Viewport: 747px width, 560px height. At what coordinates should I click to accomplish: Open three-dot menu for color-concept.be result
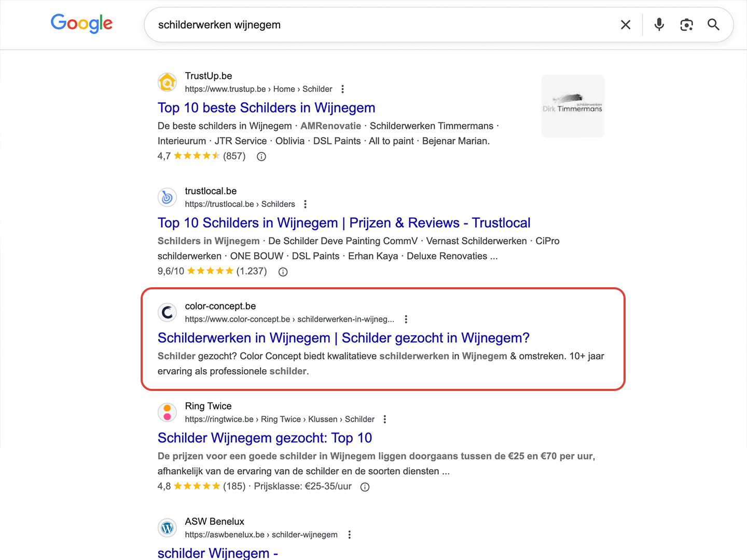(x=406, y=319)
